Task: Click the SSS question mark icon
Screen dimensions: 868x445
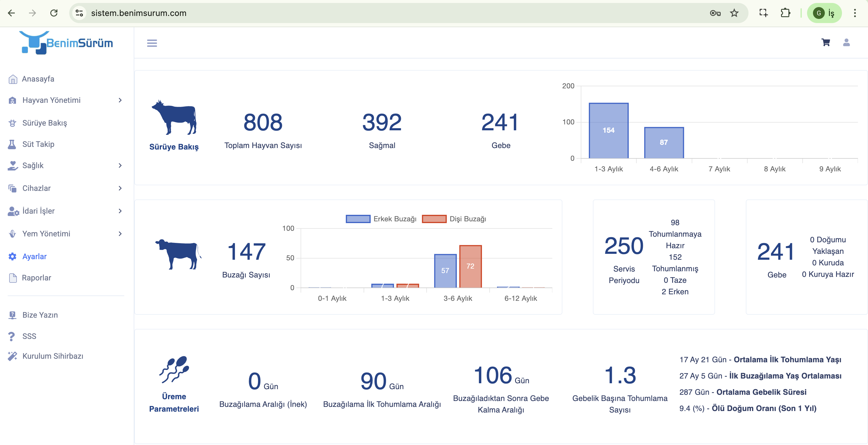Action: coord(12,336)
